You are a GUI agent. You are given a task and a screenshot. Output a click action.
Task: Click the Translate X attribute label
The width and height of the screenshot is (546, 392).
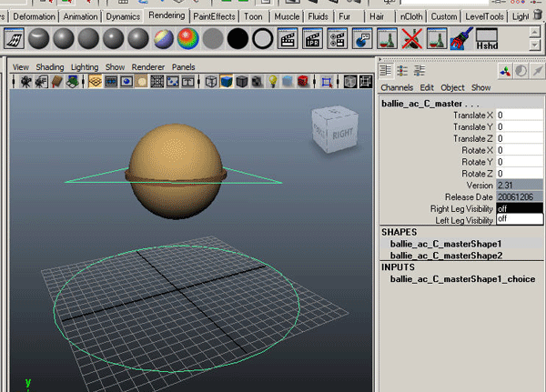coord(472,116)
